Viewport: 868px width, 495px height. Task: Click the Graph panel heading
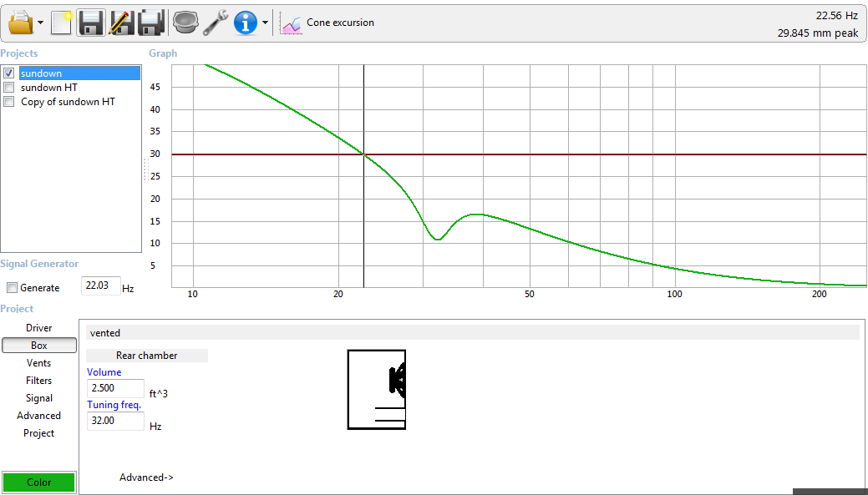pyautogui.click(x=163, y=53)
